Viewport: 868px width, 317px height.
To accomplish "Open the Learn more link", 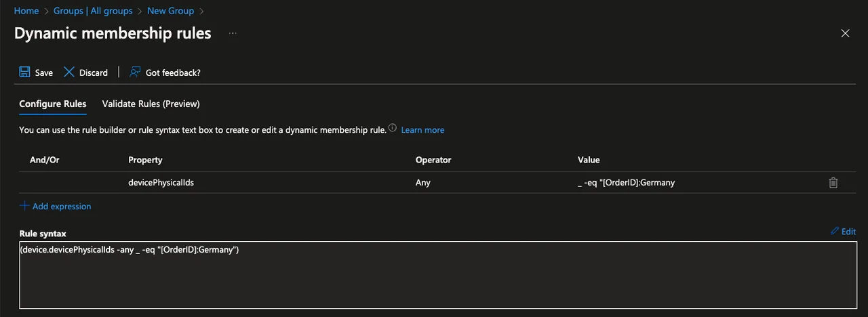I will (422, 130).
